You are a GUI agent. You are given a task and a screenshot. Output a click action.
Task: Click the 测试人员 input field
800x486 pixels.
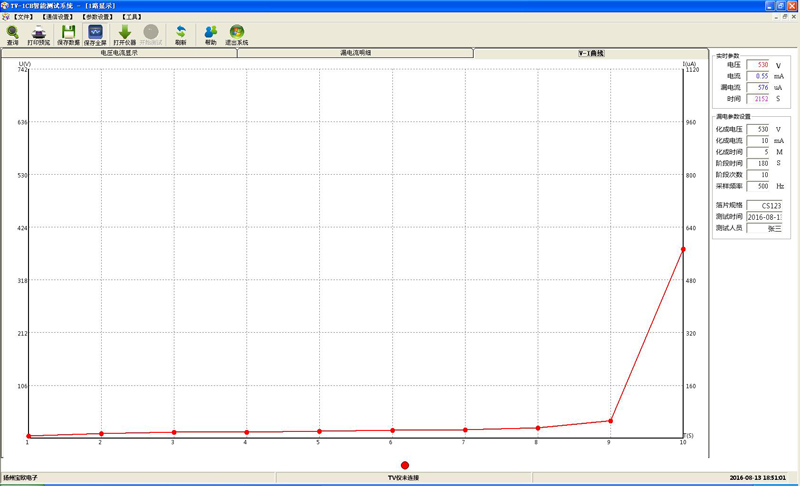click(x=764, y=228)
